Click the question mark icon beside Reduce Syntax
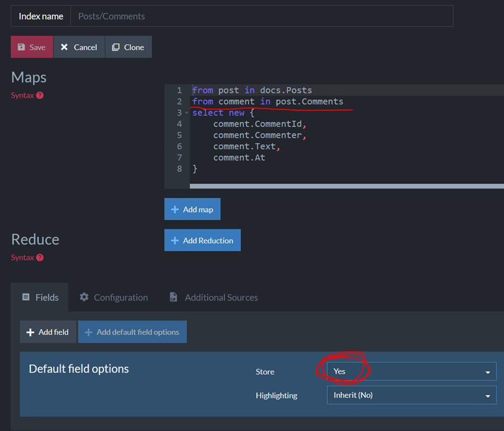This screenshot has height=431, width=504. click(x=40, y=258)
